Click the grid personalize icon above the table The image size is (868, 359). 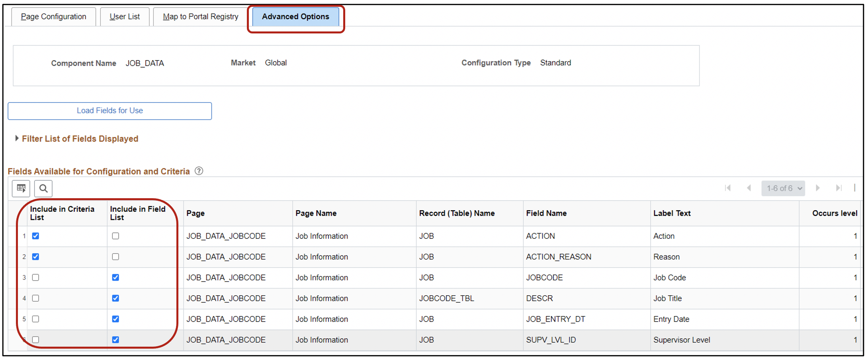[21, 188]
